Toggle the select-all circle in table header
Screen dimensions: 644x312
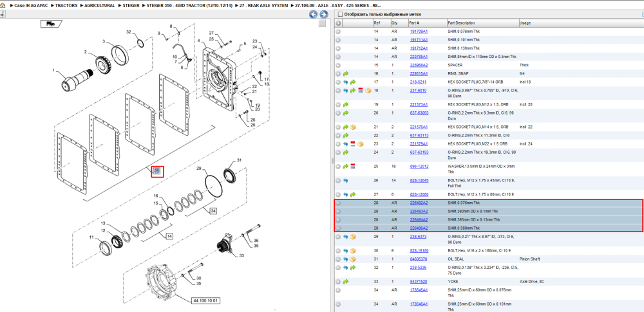(339, 23)
